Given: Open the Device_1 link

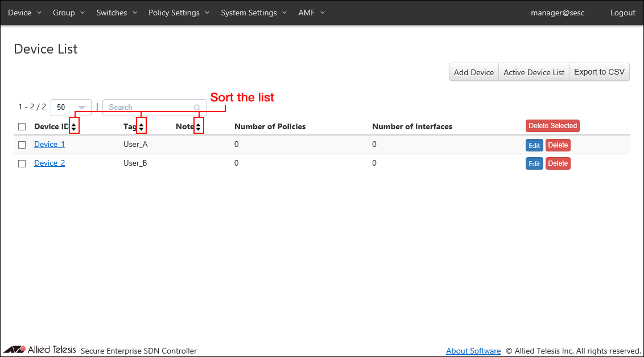Looking at the screenshot, I should [49, 145].
